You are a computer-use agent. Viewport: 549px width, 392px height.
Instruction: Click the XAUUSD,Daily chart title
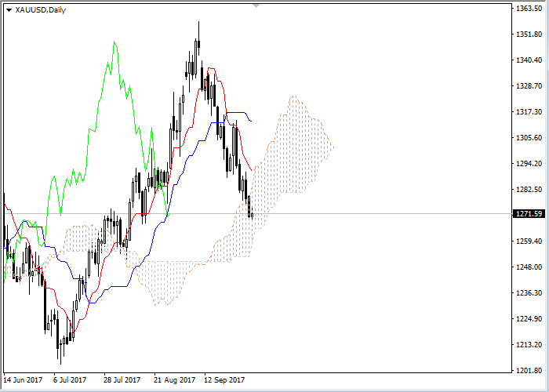pos(41,10)
